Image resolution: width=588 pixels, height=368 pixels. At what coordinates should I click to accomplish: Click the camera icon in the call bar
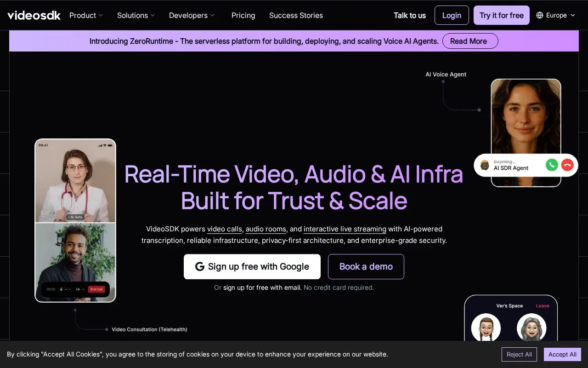point(78,289)
